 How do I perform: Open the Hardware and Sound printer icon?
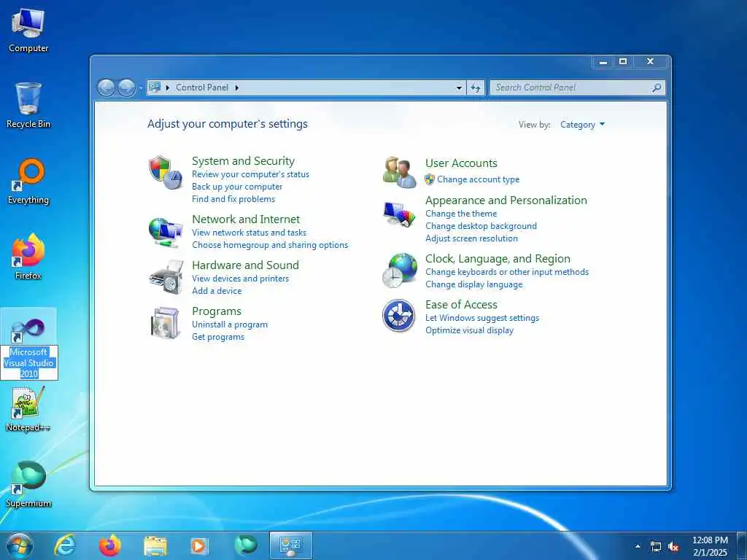point(166,276)
